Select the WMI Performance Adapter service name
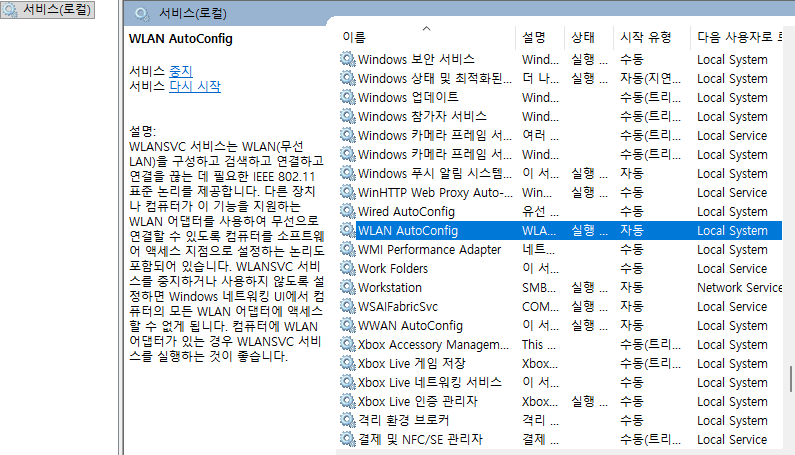 click(x=429, y=250)
